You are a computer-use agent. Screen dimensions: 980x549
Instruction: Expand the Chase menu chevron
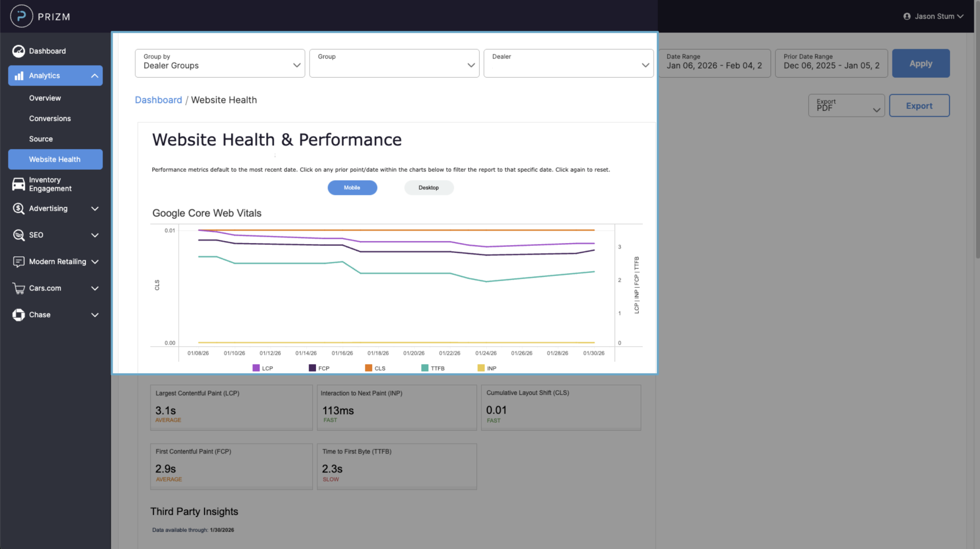tap(95, 315)
